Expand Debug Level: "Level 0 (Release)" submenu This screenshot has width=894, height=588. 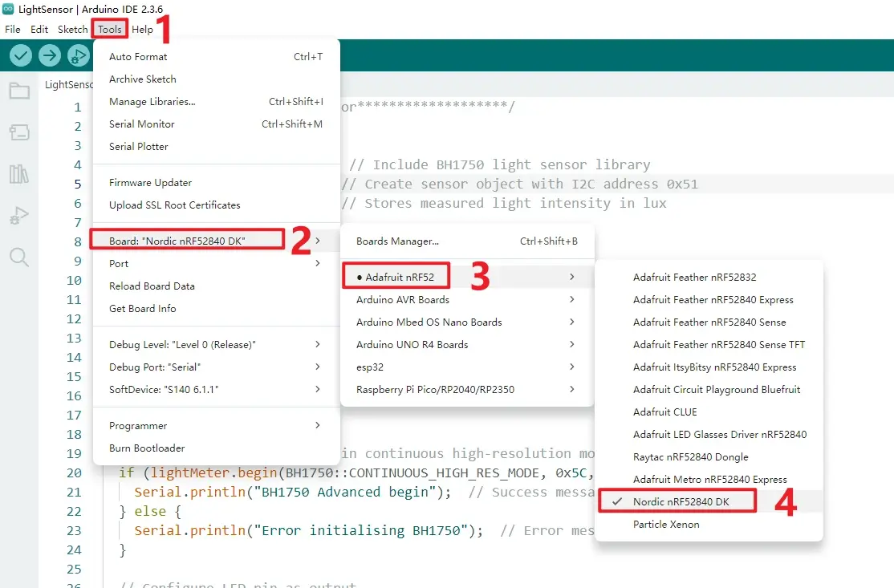coord(217,345)
